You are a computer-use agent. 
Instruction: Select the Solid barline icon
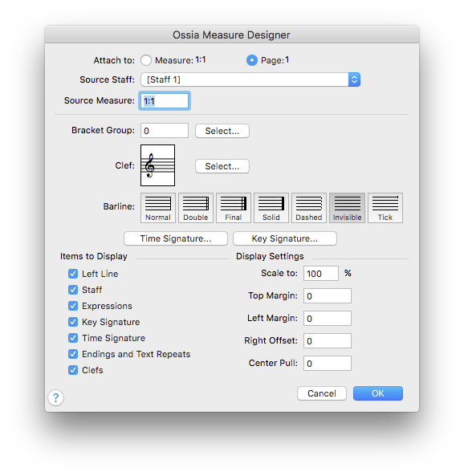tap(271, 208)
